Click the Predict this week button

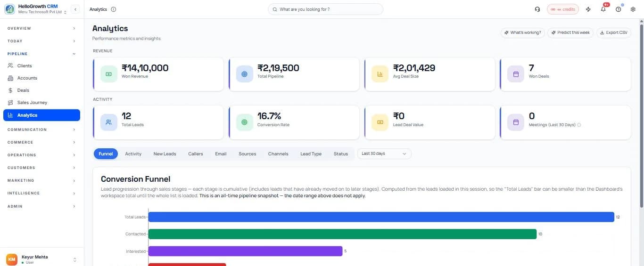coord(570,33)
